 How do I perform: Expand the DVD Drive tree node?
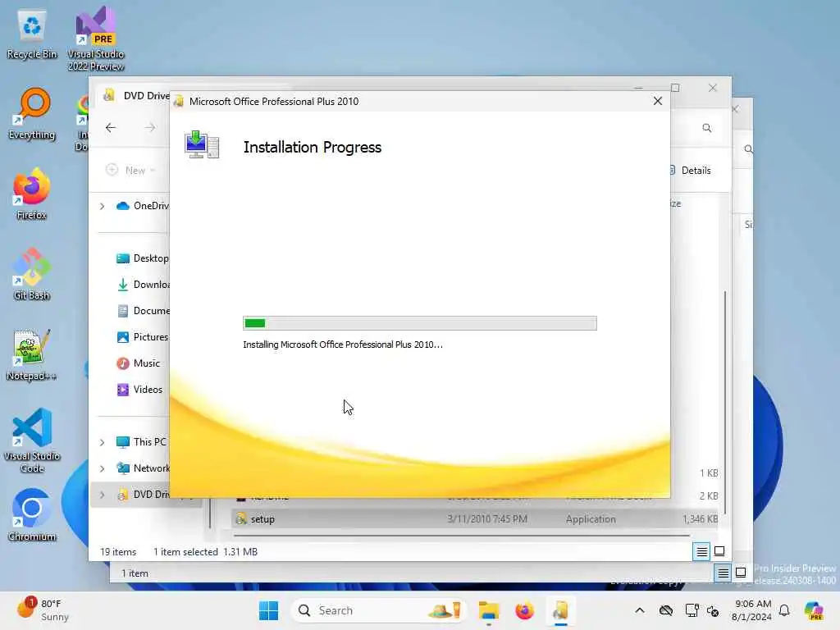(102, 495)
